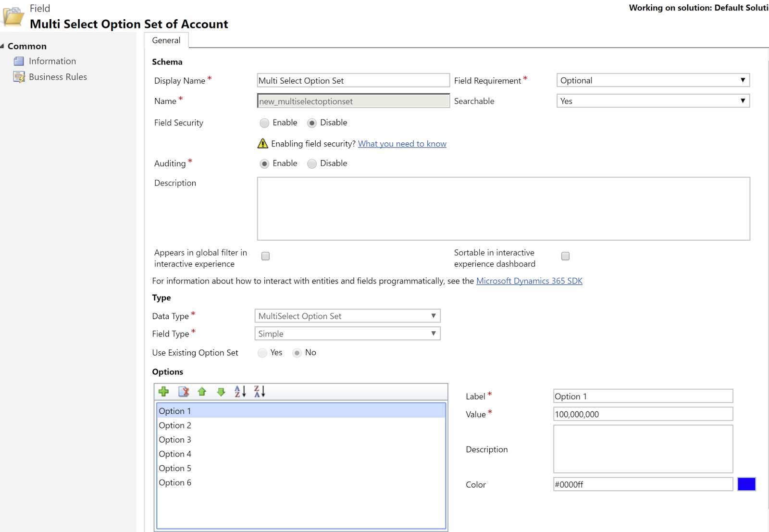The height and width of the screenshot is (532, 769).
Task: Open the What you need to know link
Action: pyautogui.click(x=402, y=144)
